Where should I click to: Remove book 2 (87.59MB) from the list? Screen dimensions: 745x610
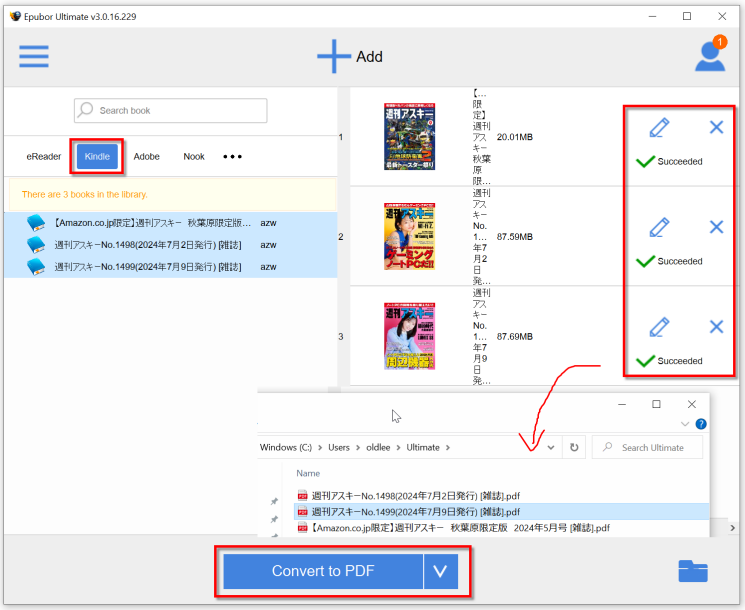click(716, 227)
